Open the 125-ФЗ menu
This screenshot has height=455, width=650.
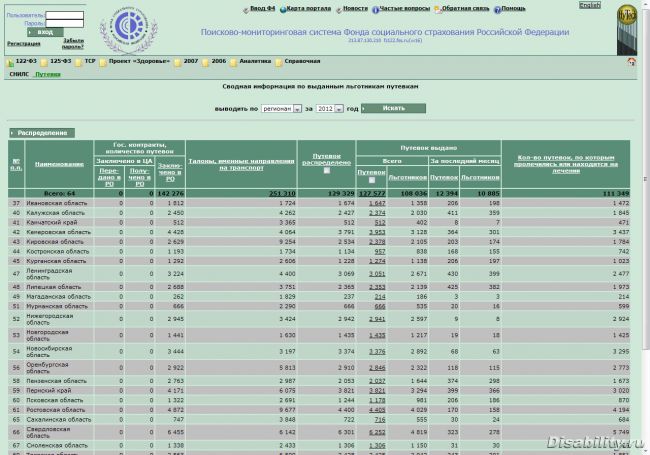[x=61, y=61]
